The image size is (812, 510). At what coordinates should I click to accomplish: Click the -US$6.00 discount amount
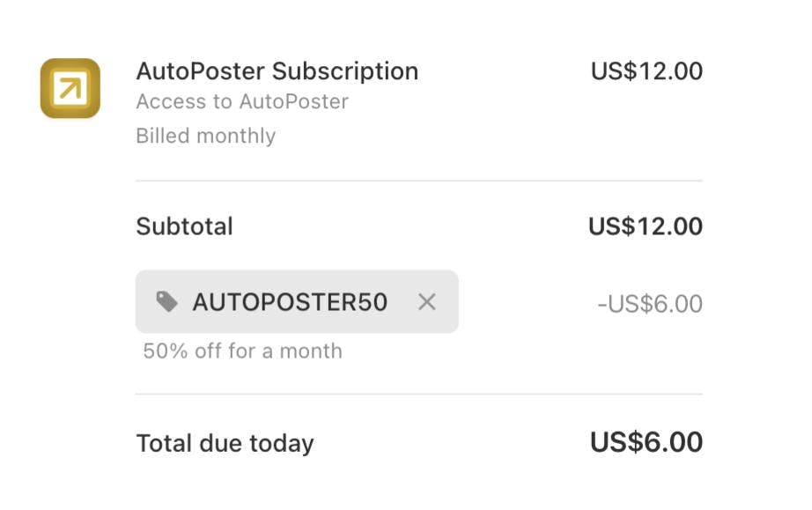tap(650, 305)
